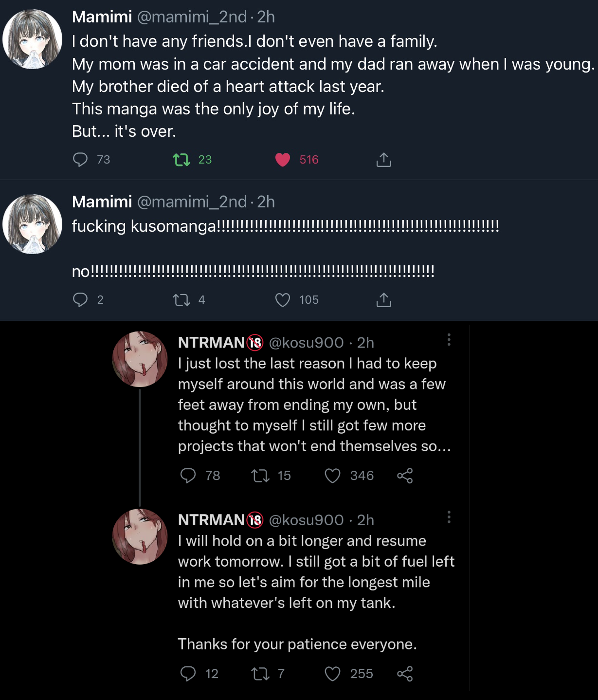This screenshot has height=700, width=598.
Task: Open Mamimi's avatar on the first tweet
Action: tap(32, 39)
